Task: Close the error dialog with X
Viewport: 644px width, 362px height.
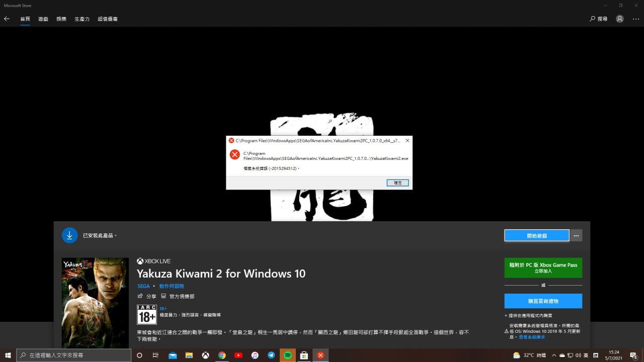Action: coord(407,141)
